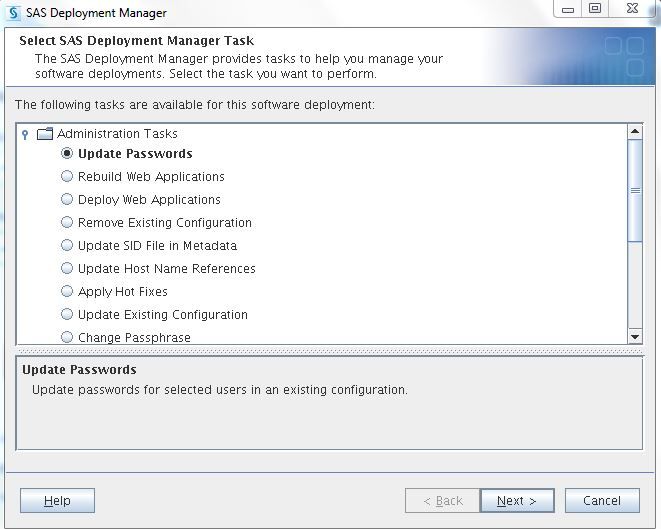Click the Administration Tasks tree label
661x529 pixels.
[117, 134]
